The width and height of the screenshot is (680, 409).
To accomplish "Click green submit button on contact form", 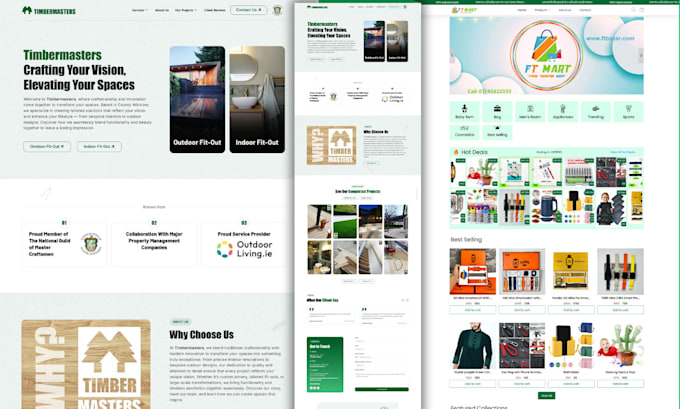I will click(382, 389).
